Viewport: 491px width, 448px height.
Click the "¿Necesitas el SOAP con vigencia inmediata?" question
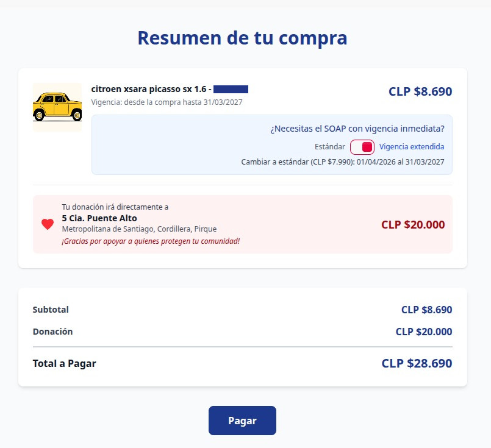[357, 129]
